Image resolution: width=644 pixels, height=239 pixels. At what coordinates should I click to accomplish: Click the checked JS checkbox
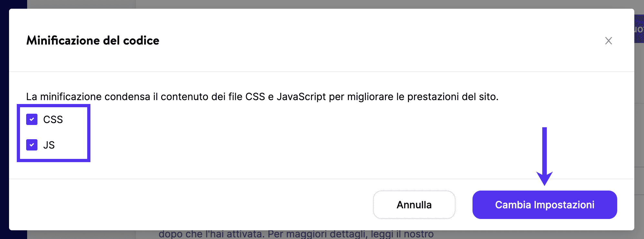(32, 145)
